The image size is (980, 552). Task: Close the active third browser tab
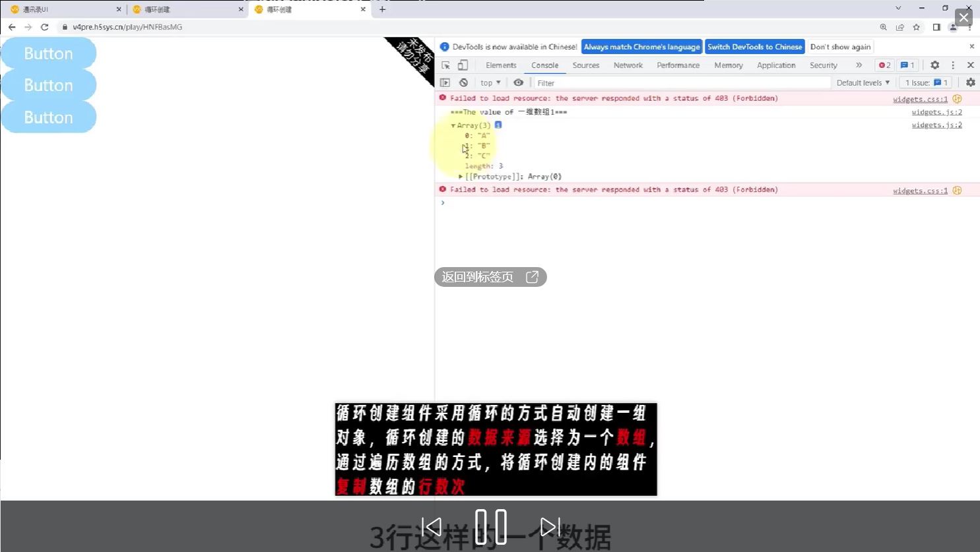363,9
